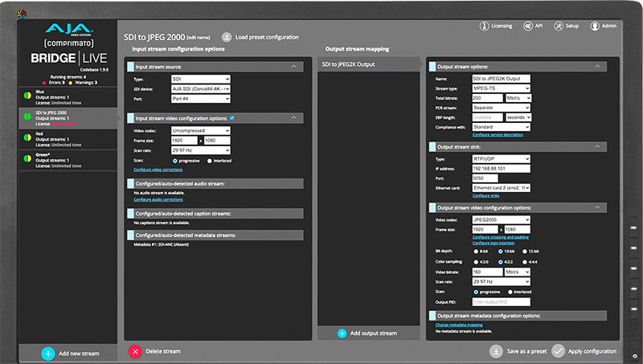Open the input Type SDI dropdown

200,79
